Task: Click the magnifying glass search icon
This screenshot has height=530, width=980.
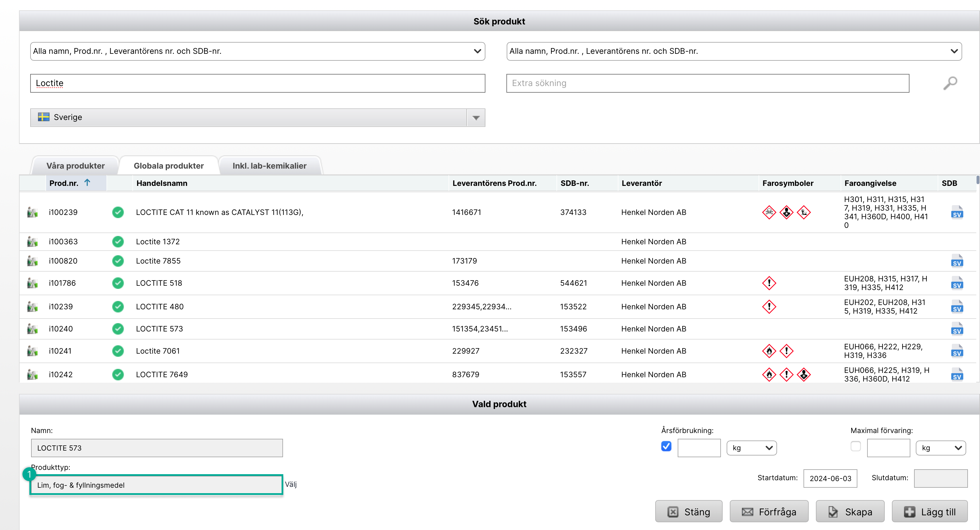Action: 950,83
